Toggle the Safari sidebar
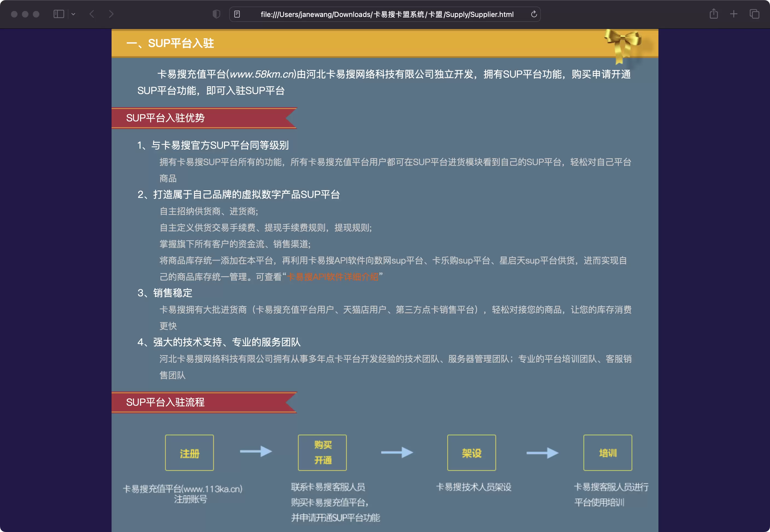Image resolution: width=770 pixels, height=532 pixels. pyautogui.click(x=59, y=14)
